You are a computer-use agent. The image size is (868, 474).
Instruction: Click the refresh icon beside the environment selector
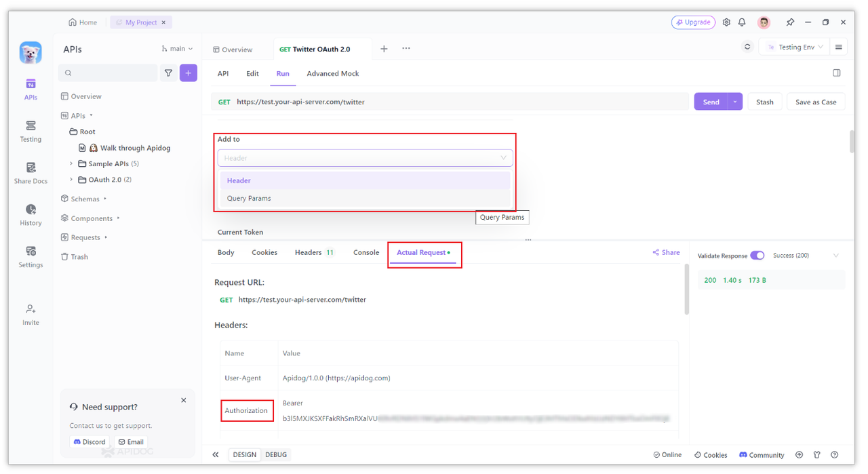(x=747, y=47)
